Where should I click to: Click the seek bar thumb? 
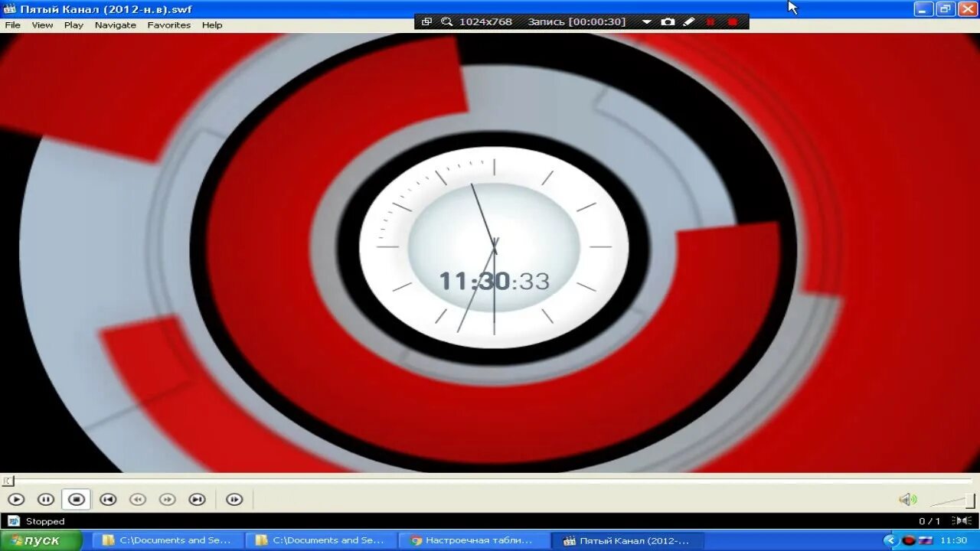point(8,481)
